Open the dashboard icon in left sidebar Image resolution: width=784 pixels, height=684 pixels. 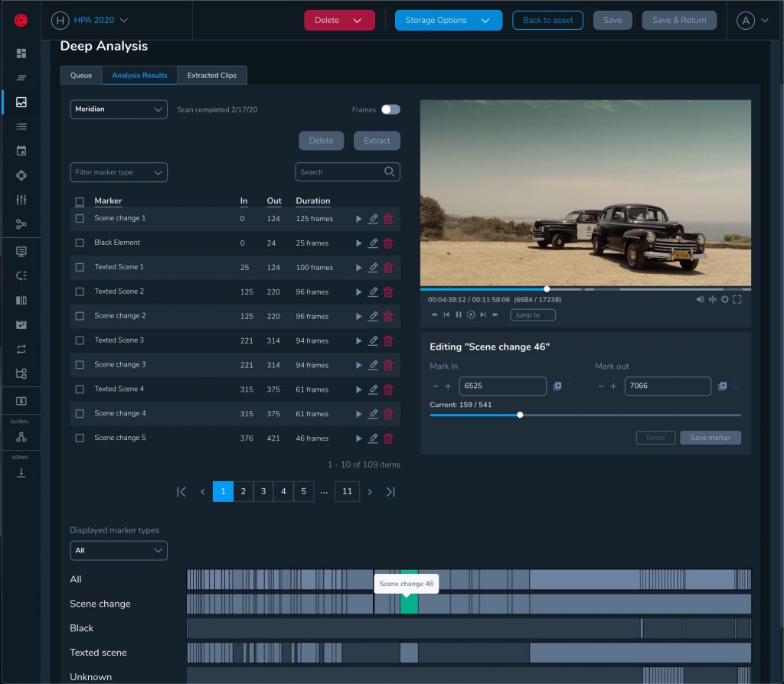point(21,54)
